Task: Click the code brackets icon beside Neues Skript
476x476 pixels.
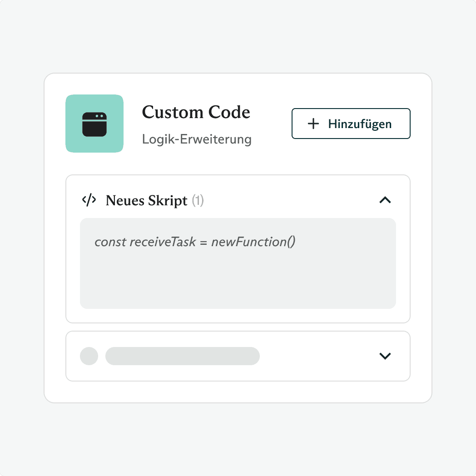Action: [x=89, y=200]
